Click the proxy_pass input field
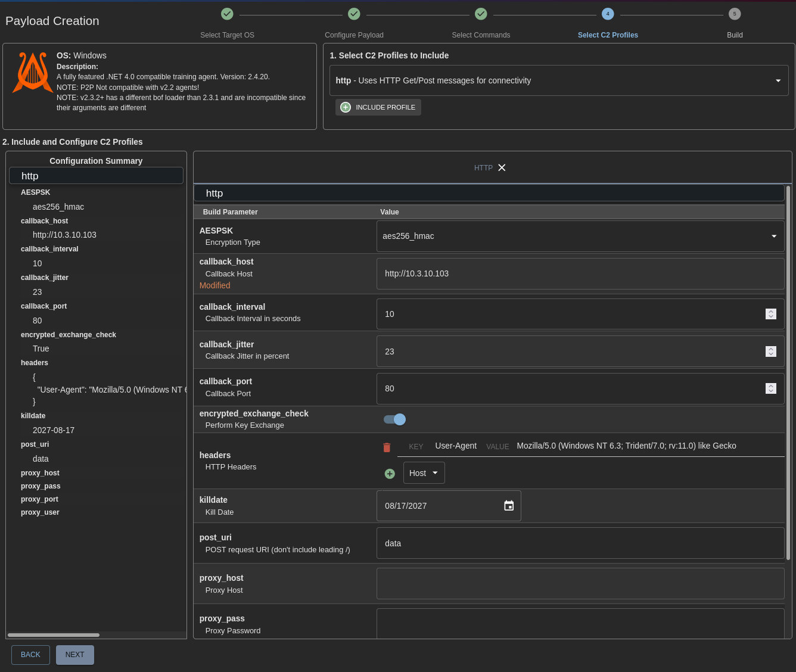 coord(580,624)
